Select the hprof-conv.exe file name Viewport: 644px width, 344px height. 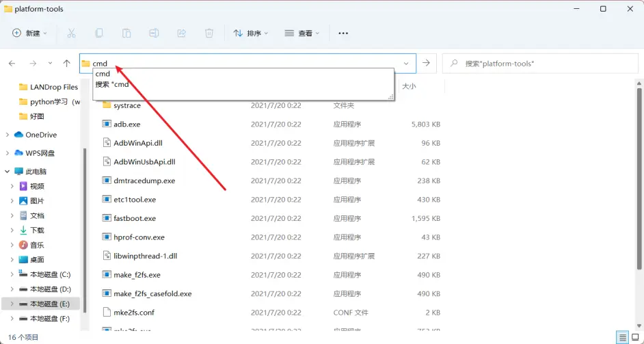tap(139, 237)
